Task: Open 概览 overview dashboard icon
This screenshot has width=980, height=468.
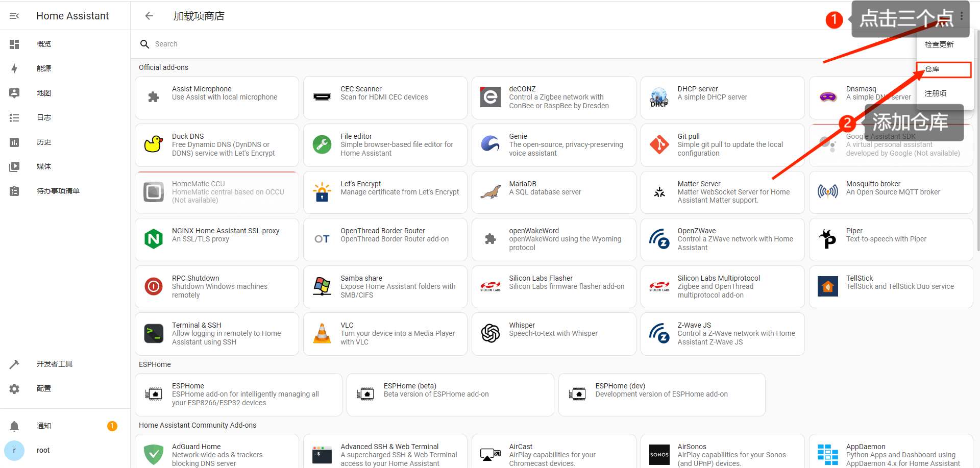Action: pos(14,44)
